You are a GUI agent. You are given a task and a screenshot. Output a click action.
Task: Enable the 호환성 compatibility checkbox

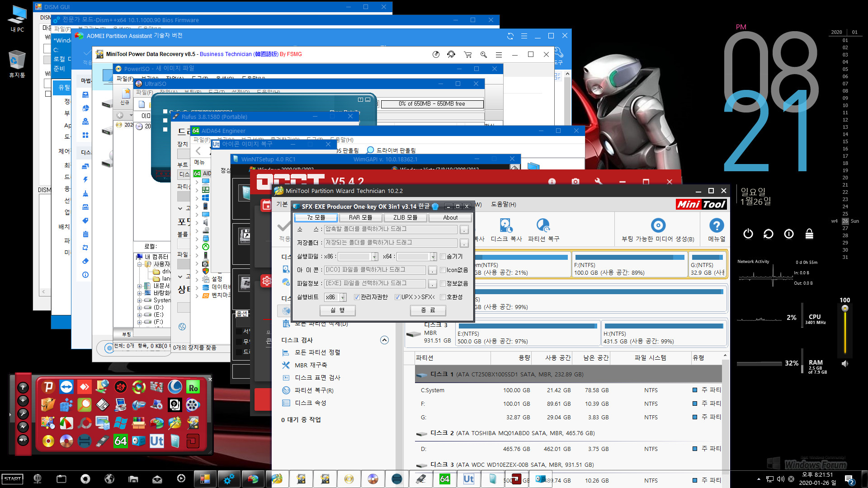443,297
